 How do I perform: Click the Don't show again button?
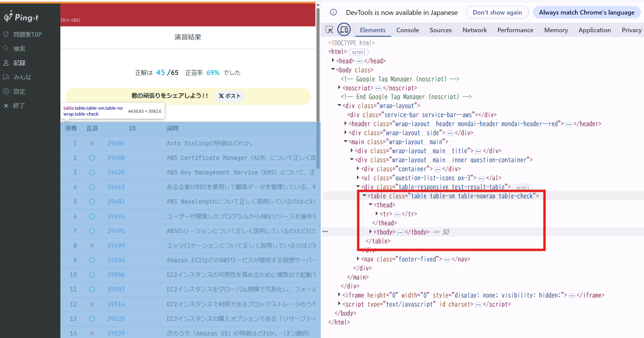pyautogui.click(x=497, y=12)
